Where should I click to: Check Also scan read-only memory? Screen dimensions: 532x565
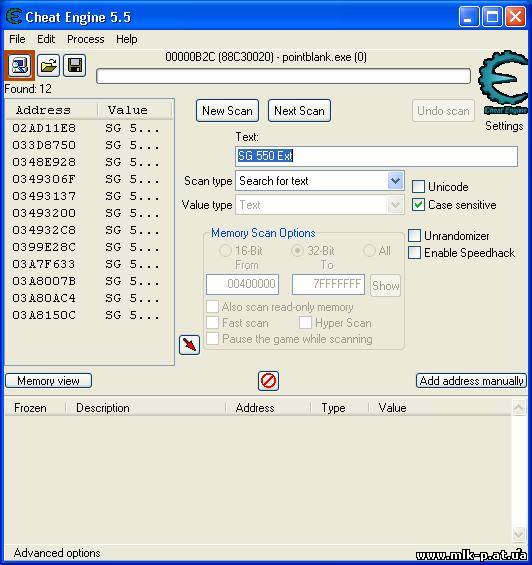tap(212, 307)
